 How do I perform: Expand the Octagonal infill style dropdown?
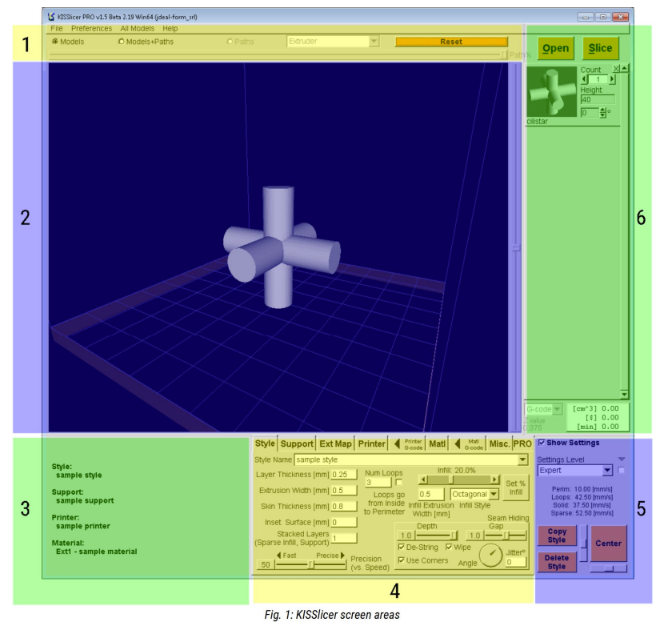(494, 495)
